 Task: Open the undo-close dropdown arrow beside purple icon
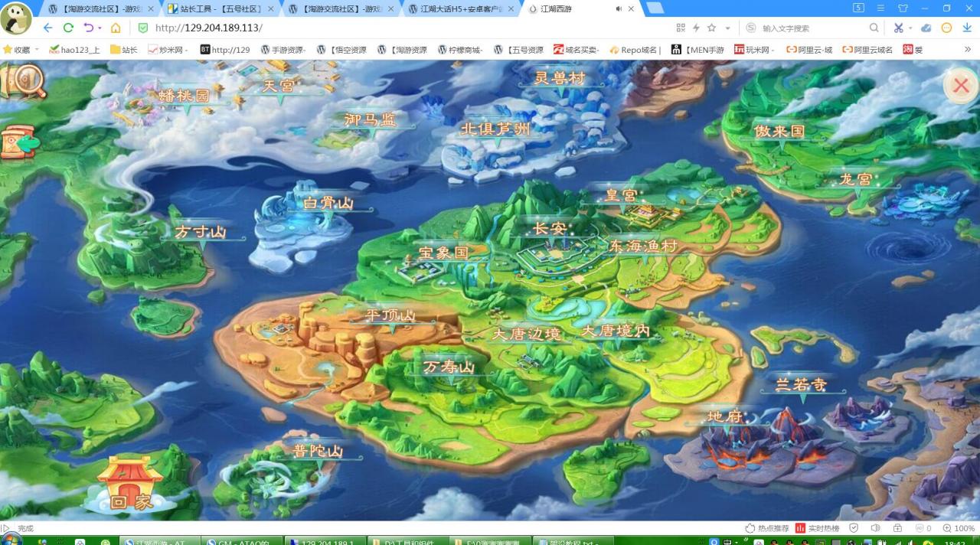[100, 28]
